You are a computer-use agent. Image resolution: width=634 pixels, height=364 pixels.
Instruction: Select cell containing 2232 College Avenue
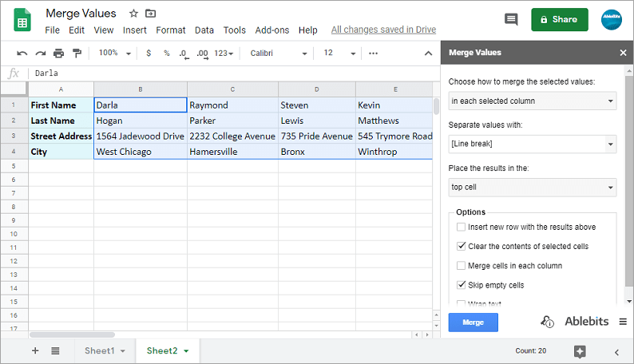pyautogui.click(x=232, y=136)
